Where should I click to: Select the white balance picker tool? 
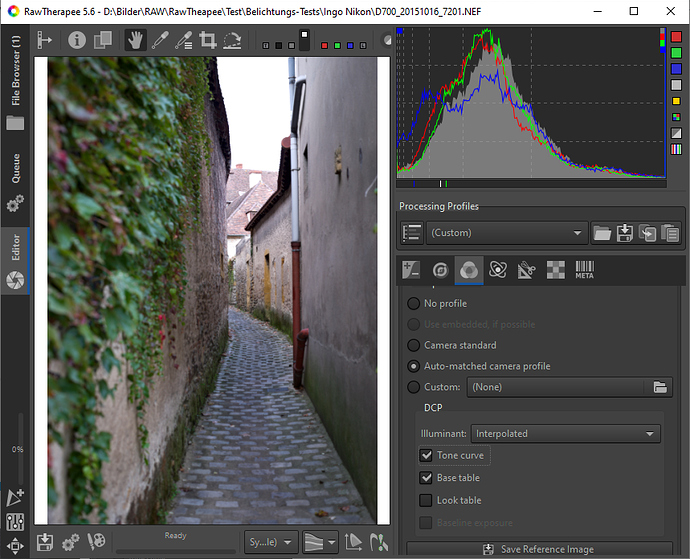tap(160, 40)
